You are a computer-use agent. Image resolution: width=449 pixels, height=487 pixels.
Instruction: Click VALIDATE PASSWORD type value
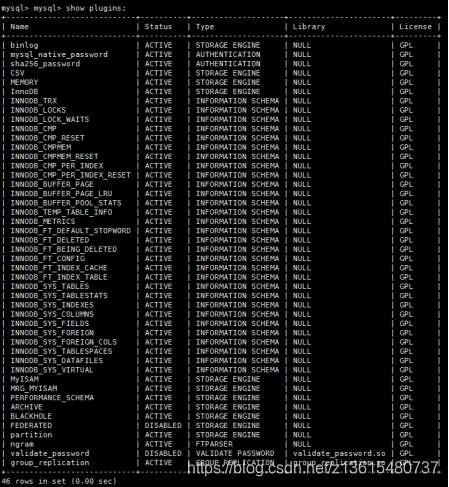[x=235, y=453]
